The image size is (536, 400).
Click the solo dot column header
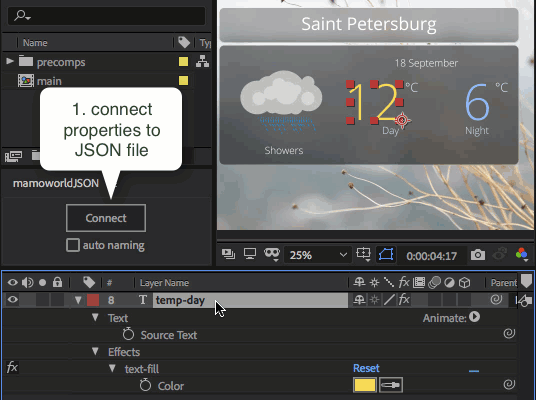point(42,282)
